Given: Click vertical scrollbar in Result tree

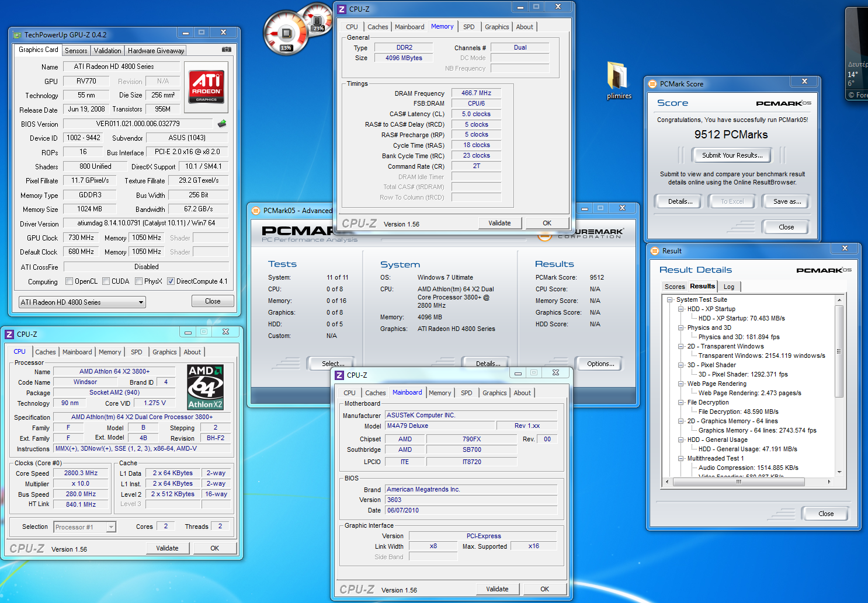Looking at the screenshot, I should (x=839, y=386).
